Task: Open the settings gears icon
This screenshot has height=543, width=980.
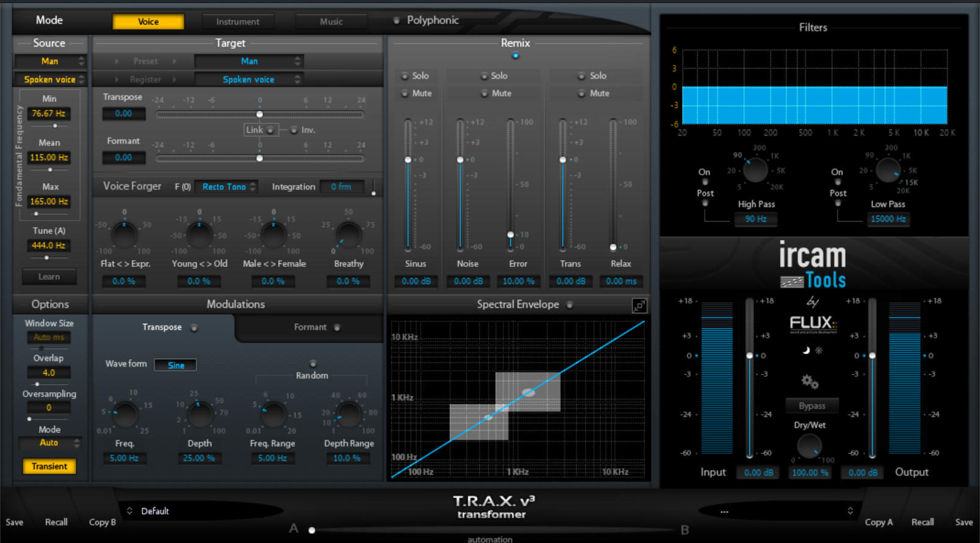Action: click(x=810, y=382)
